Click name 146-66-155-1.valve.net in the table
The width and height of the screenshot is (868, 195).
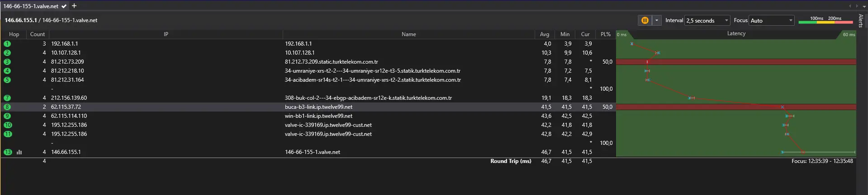[313, 152]
